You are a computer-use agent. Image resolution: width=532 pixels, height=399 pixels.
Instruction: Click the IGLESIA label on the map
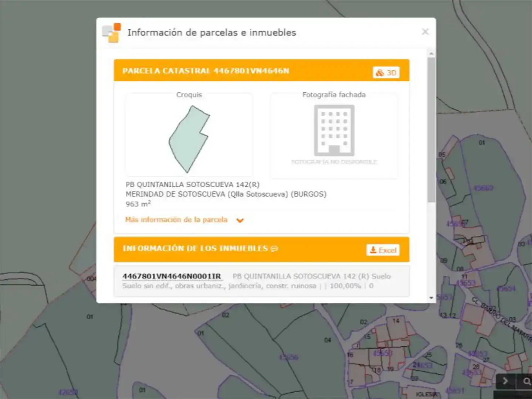[426, 394]
